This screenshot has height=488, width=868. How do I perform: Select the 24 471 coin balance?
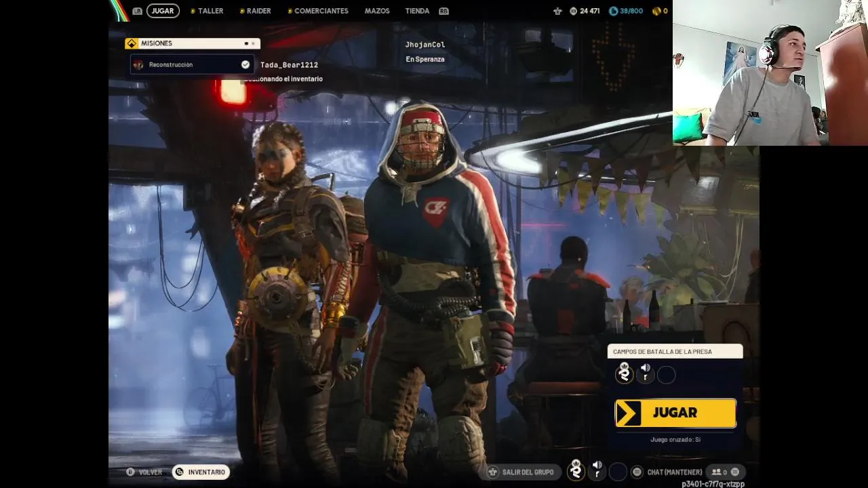tap(585, 11)
